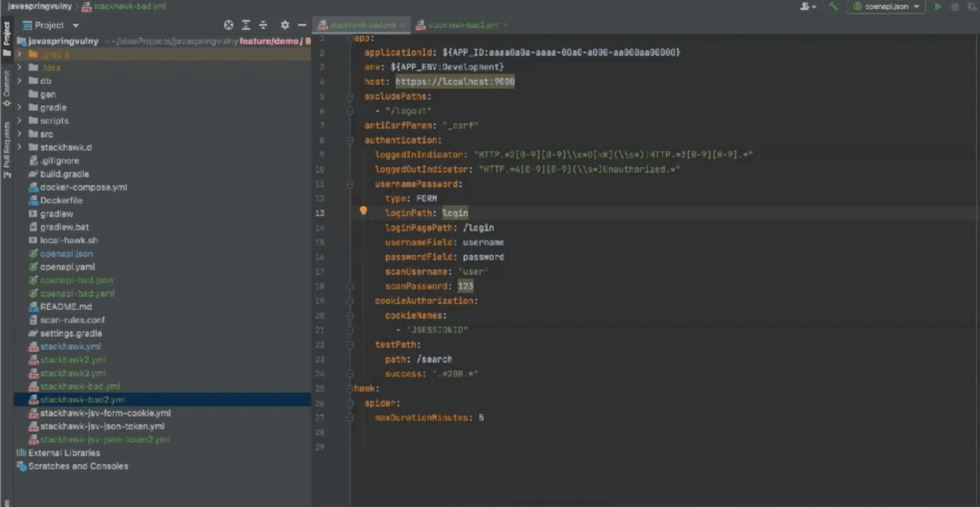Click the Debug bug icon

pos(955,6)
